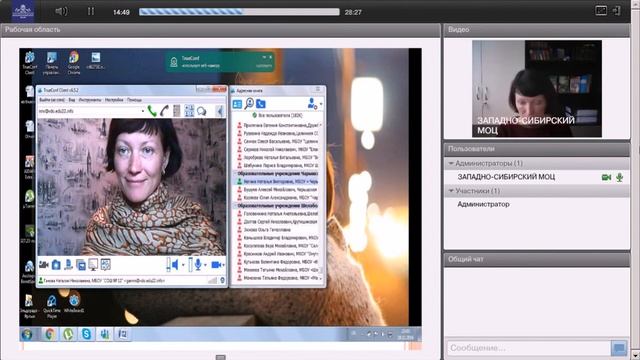Hang up with the gray handset icon
Screen dimensions: 640x360
(164, 111)
